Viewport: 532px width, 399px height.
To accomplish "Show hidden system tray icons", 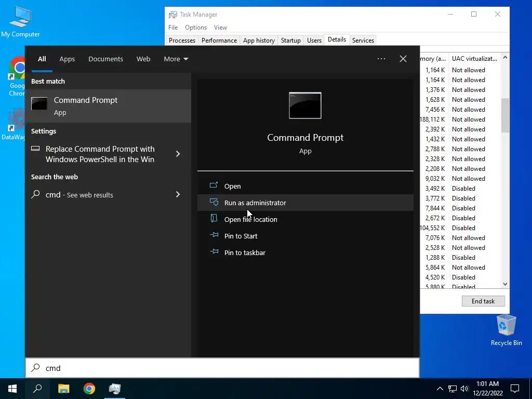I will click(x=440, y=389).
